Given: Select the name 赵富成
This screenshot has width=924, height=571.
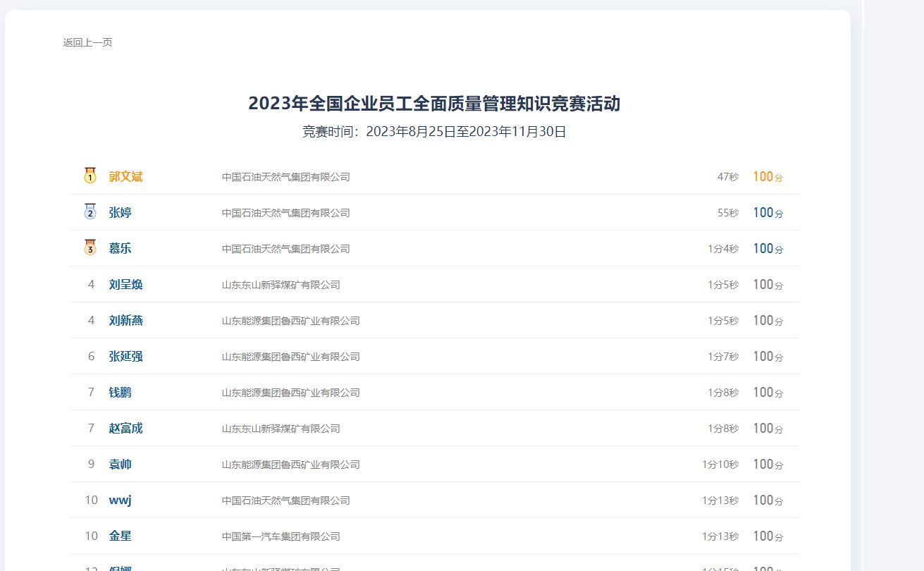Looking at the screenshot, I should pyautogui.click(x=125, y=428).
